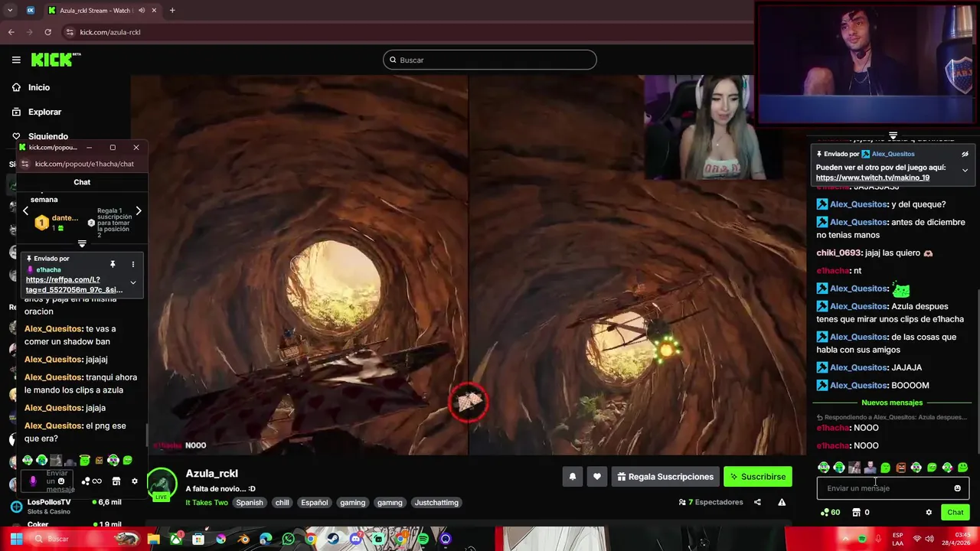Open popout site information icon
The width and height of the screenshot is (980, 551).
coord(24,164)
